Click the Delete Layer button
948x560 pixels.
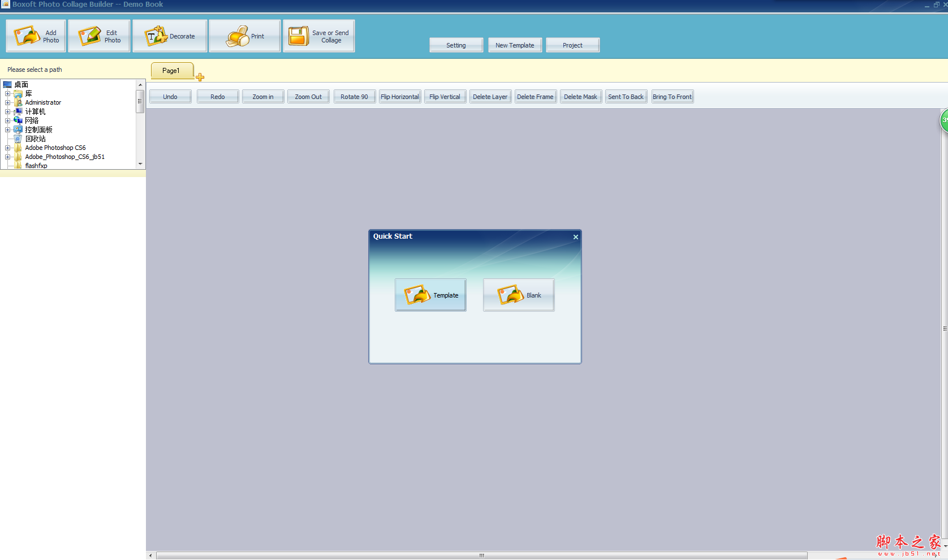(x=490, y=97)
